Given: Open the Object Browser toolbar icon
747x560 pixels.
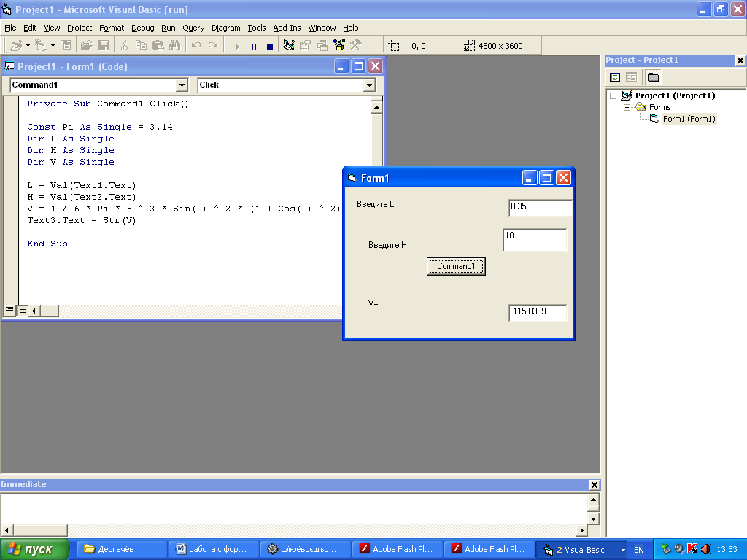Looking at the screenshot, I should click(339, 46).
